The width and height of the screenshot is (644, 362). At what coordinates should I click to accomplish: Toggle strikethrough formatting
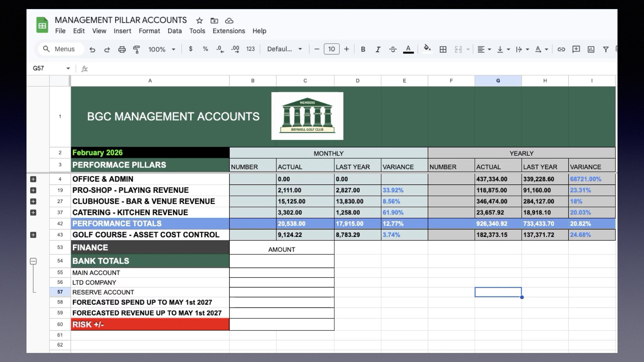(393, 50)
